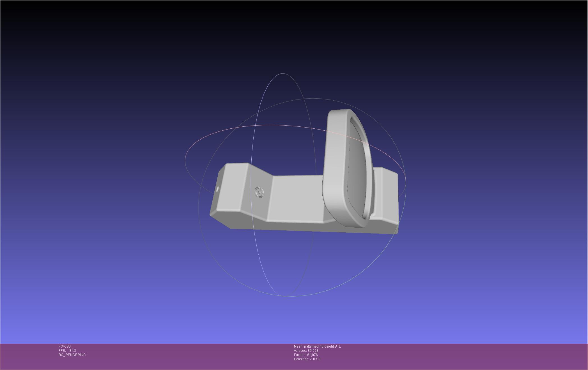Click the BO_RENDERING status label
Image resolution: width=588 pixels, height=370 pixels.
(72, 355)
